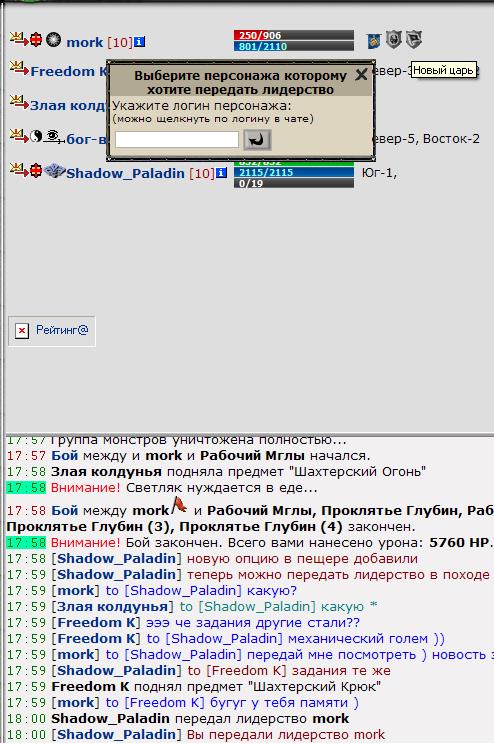This screenshot has height=745, width=494.
Task: Click the flag icon after mork in battle log
Action: (179, 504)
